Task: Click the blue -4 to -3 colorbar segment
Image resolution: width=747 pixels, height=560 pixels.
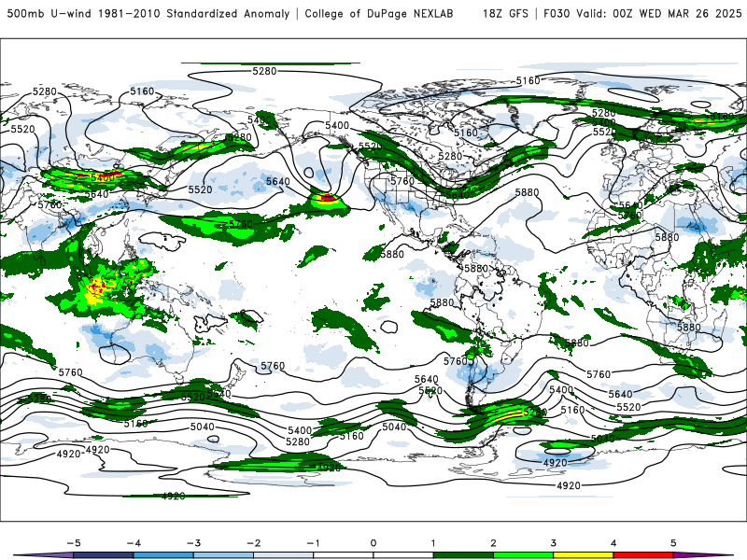Action: [163, 555]
